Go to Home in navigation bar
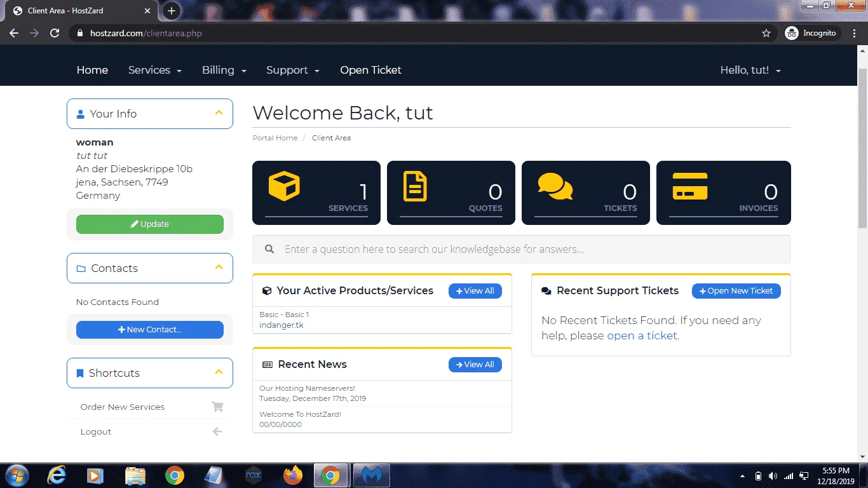The height and width of the screenshot is (488, 868). 92,70
